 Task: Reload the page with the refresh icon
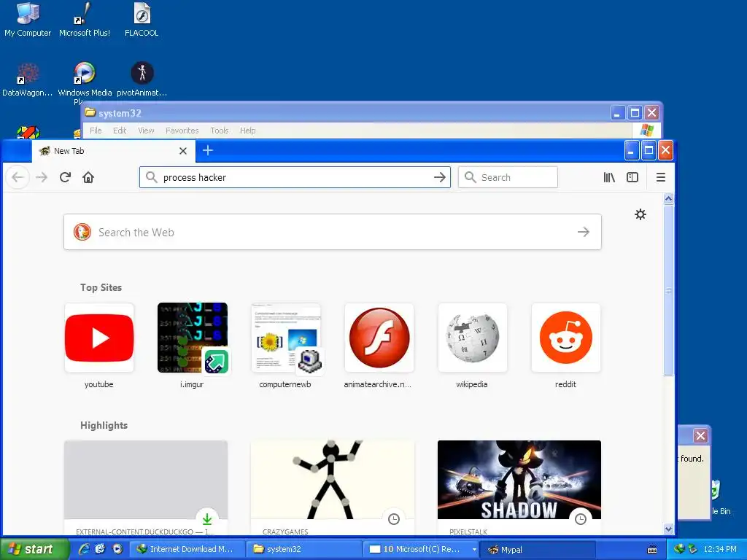click(65, 178)
